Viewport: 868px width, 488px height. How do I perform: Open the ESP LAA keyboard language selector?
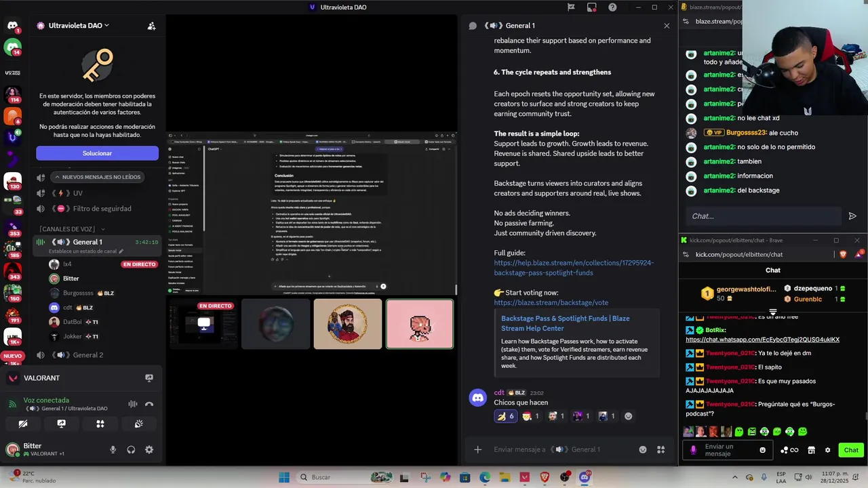[782, 477]
